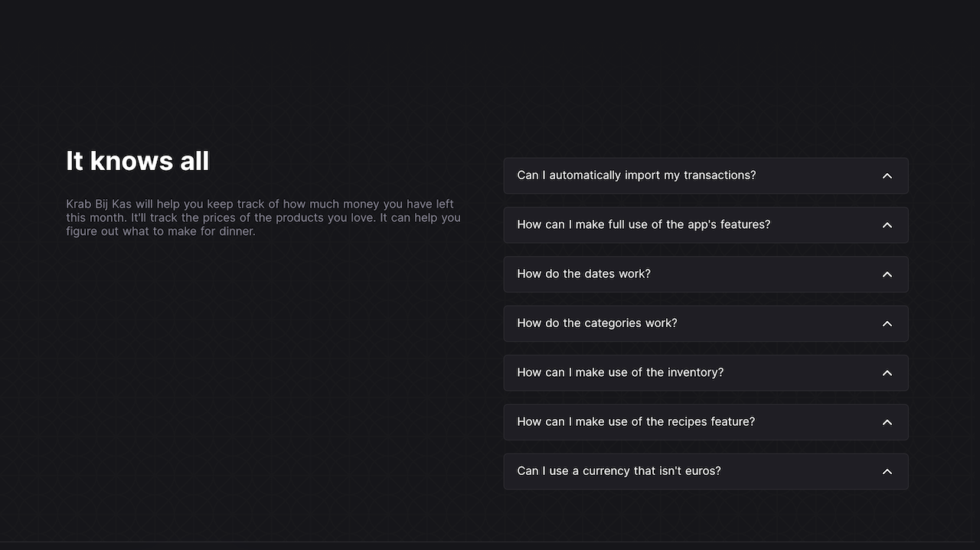The width and height of the screenshot is (980, 550).
Task: Click the chevron on the euros currency question
Action: (887, 471)
